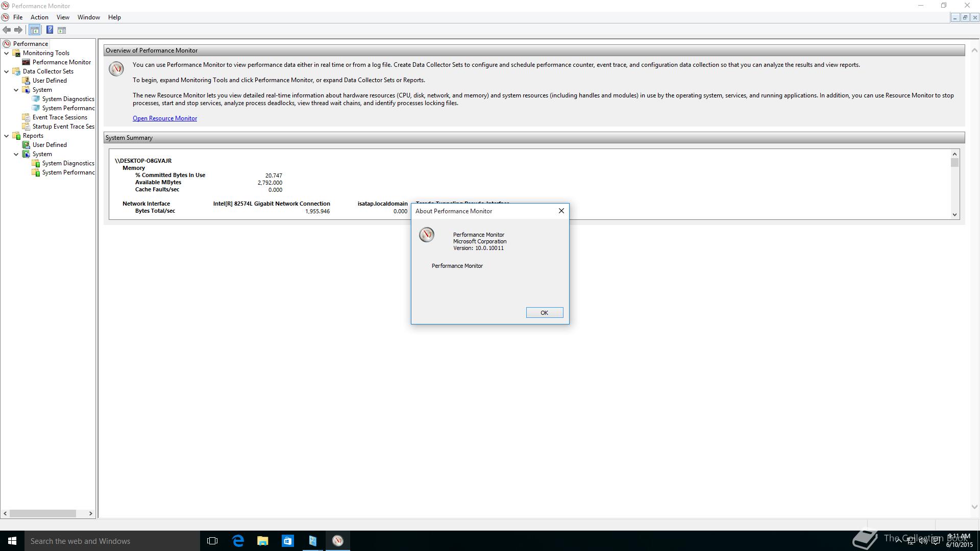
Task: Click the console tree horizontal scrollbar
Action: click(x=43, y=513)
